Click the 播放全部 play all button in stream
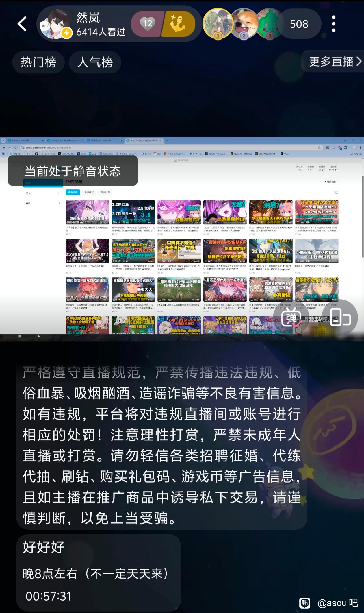Image resolution: width=364 pixels, height=613 pixels. coord(330,182)
